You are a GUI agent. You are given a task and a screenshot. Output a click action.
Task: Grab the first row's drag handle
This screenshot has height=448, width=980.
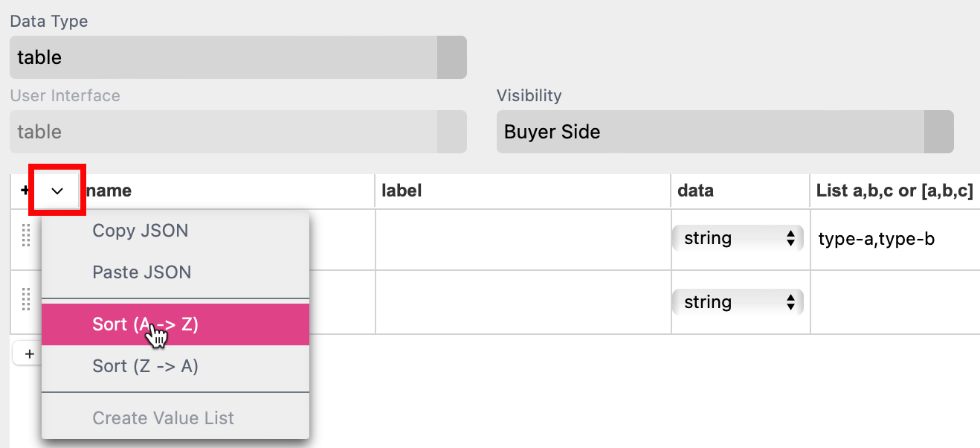point(25,237)
